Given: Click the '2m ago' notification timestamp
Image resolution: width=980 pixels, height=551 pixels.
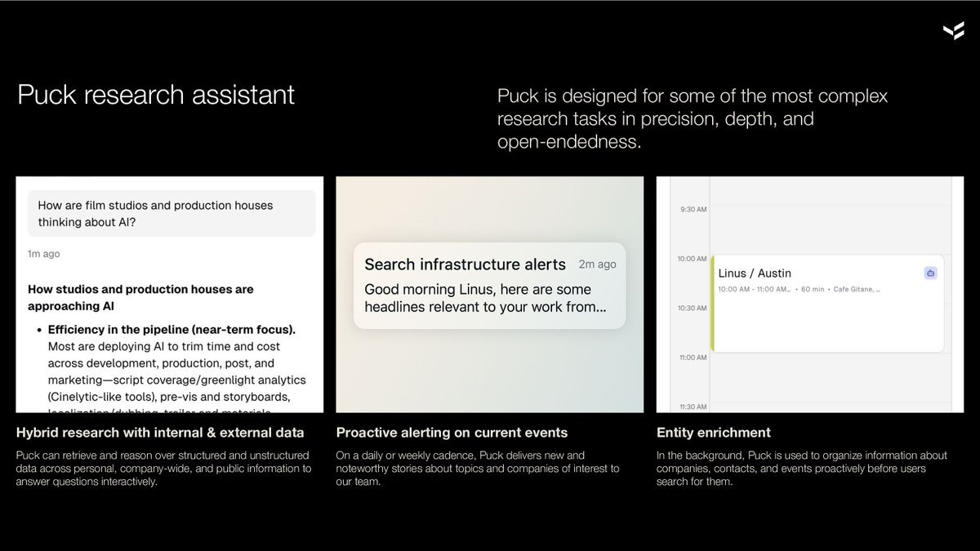Looking at the screenshot, I should tap(597, 264).
